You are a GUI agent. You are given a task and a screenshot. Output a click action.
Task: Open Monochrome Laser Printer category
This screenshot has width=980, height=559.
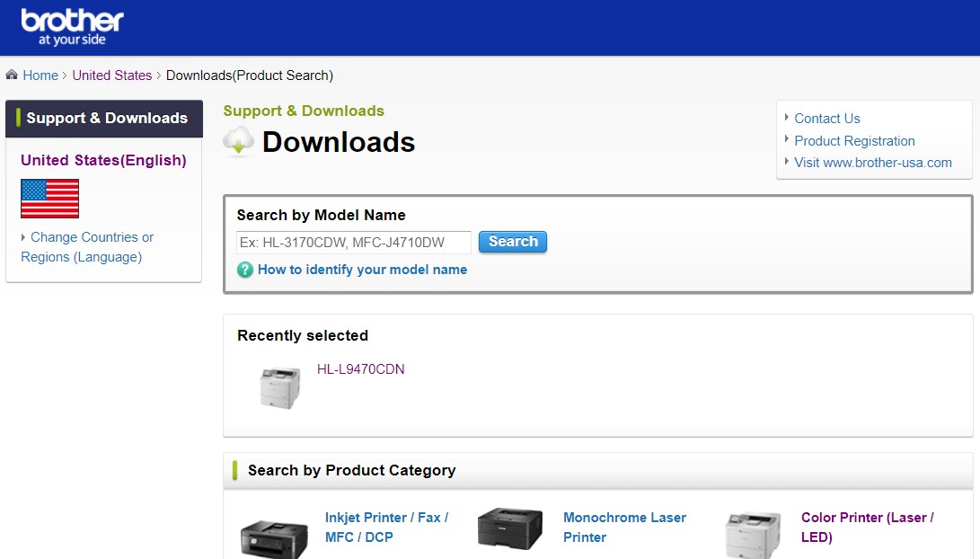pos(624,528)
